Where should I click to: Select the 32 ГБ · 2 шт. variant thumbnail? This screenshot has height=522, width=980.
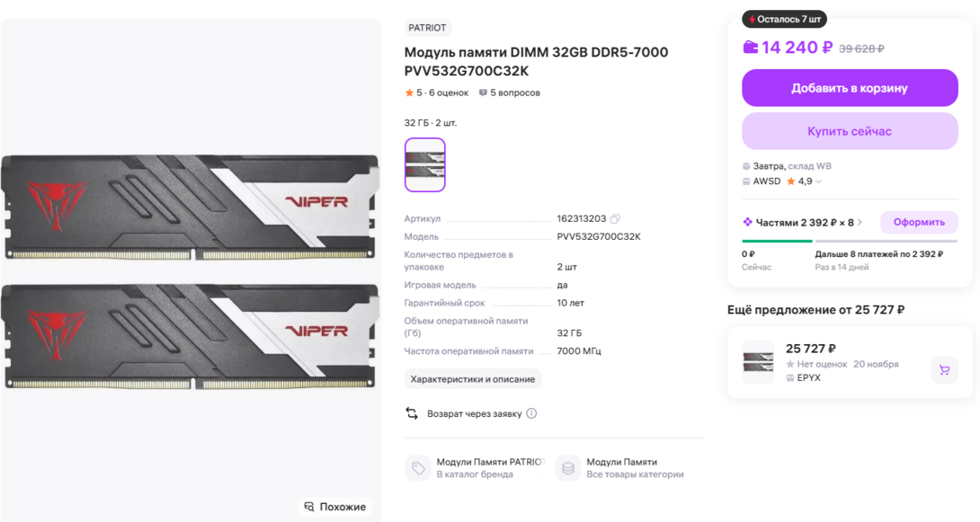point(425,164)
